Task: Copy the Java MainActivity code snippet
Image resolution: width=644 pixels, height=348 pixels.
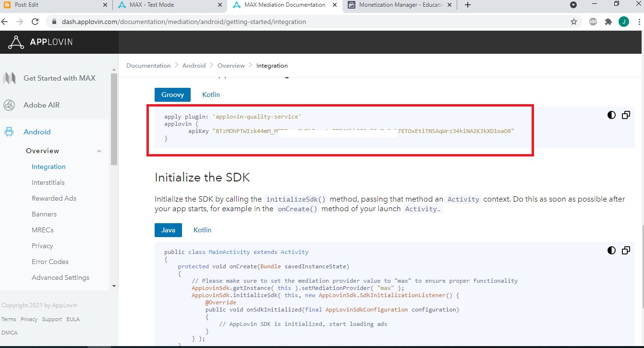Action: click(x=626, y=250)
